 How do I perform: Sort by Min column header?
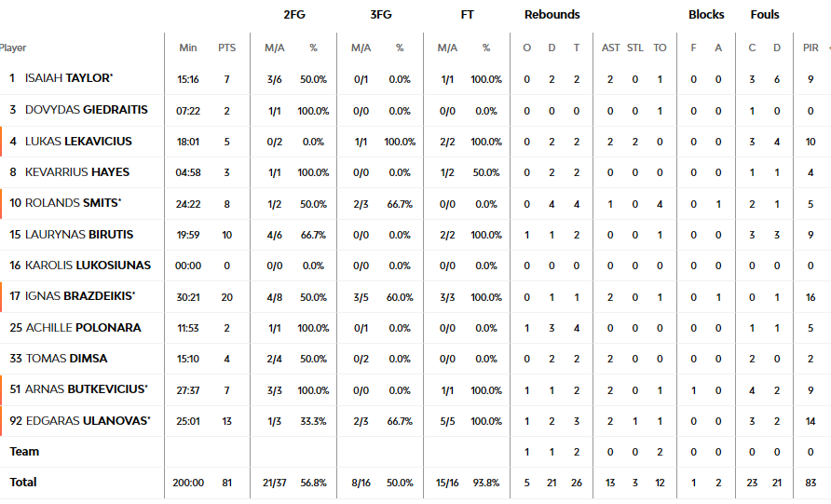click(188, 48)
